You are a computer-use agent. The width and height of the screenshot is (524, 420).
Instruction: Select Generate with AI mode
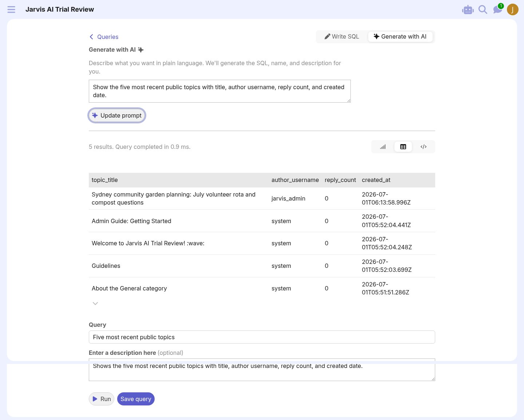click(x=400, y=36)
